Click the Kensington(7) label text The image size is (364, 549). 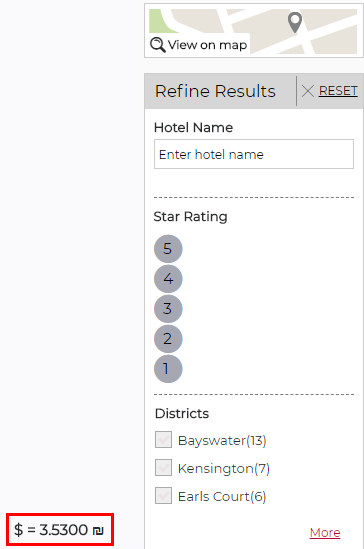(x=224, y=468)
